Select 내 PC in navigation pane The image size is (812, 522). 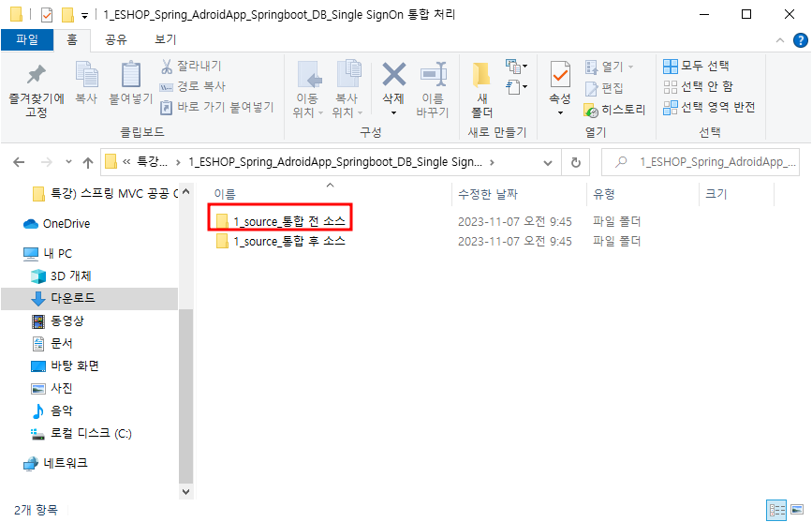pyautogui.click(x=48, y=254)
